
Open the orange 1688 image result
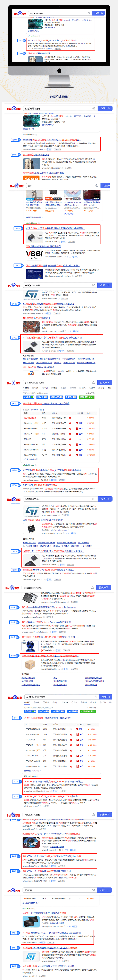coord(32,178)
